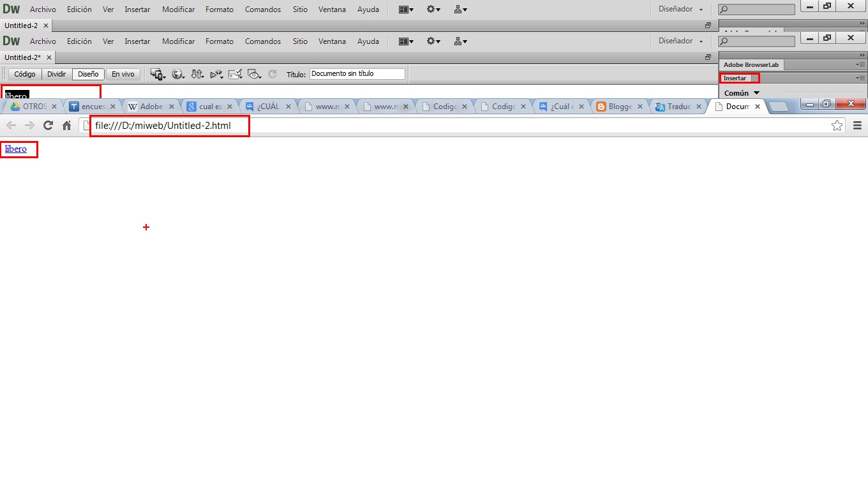Click inside the Título input field

point(357,73)
